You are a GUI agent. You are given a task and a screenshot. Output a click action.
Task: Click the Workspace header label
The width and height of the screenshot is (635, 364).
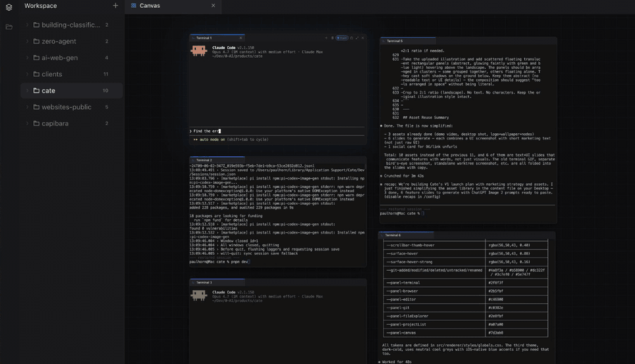coord(41,6)
